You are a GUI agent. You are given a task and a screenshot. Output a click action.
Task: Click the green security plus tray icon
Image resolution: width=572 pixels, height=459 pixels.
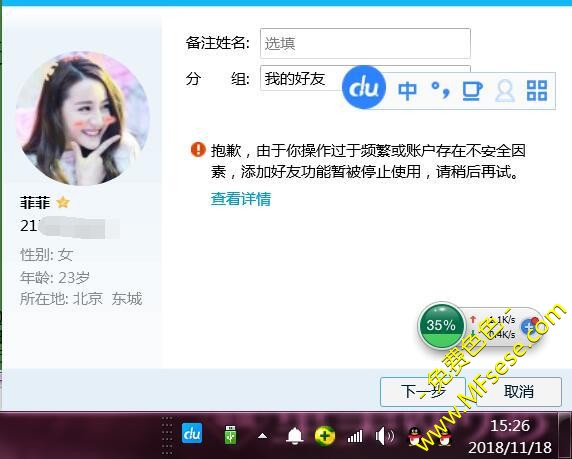[325, 436]
